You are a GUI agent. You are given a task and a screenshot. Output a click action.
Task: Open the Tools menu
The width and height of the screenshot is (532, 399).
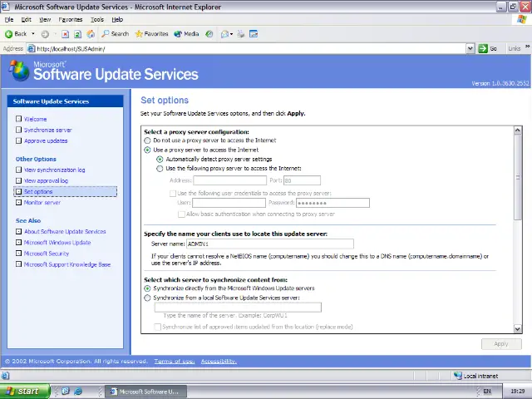pos(97,19)
